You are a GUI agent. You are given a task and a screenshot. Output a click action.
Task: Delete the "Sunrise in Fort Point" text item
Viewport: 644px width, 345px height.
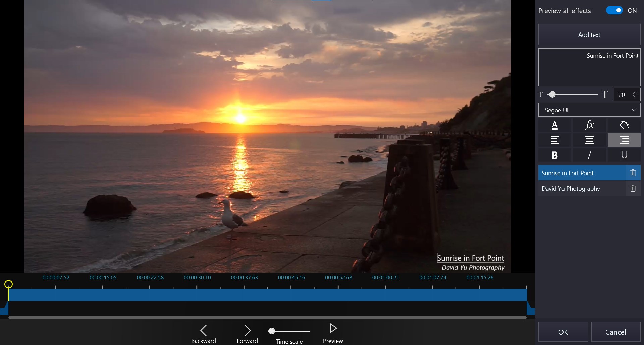tap(633, 173)
